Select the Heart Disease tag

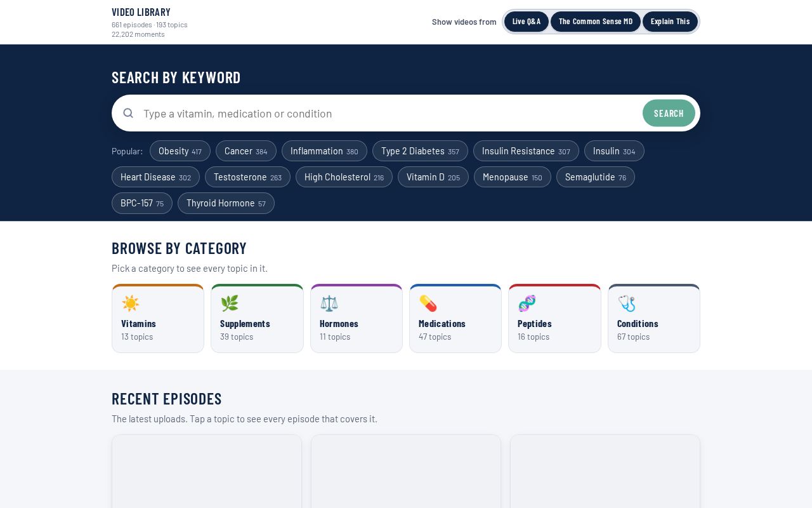(x=155, y=177)
